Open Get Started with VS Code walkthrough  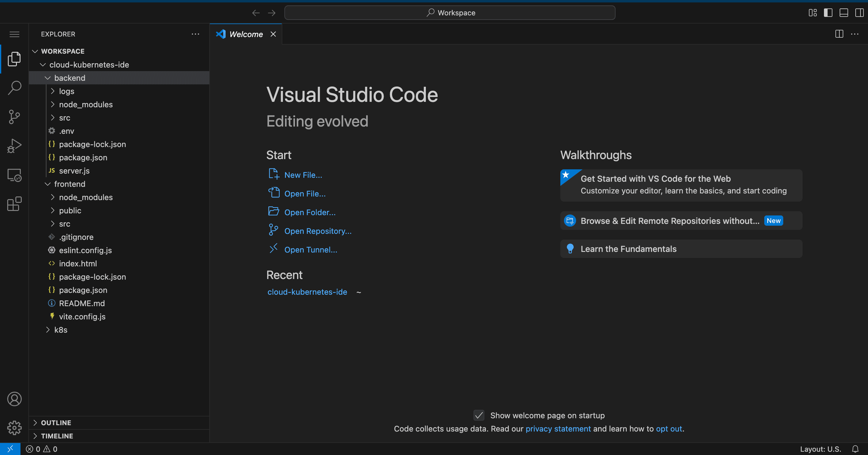click(681, 185)
